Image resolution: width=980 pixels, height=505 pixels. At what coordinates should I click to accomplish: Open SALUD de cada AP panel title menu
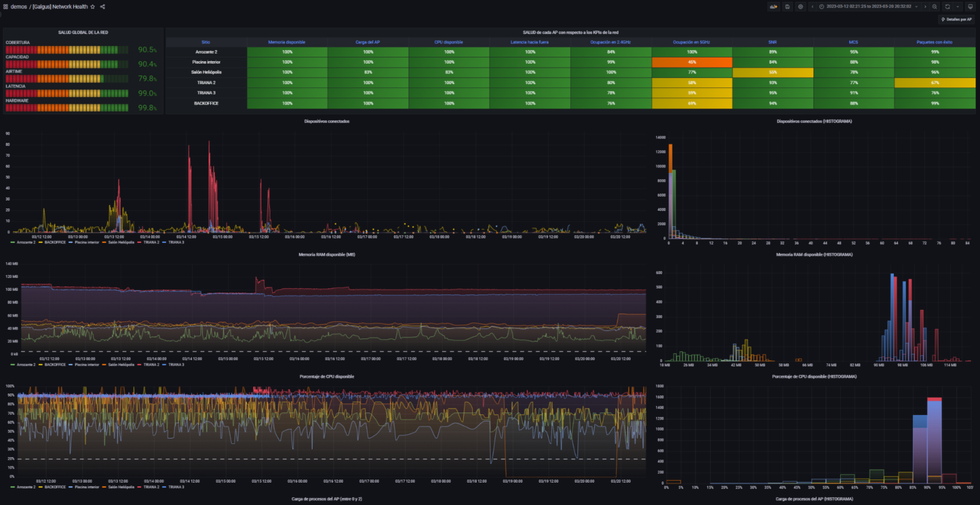click(570, 32)
